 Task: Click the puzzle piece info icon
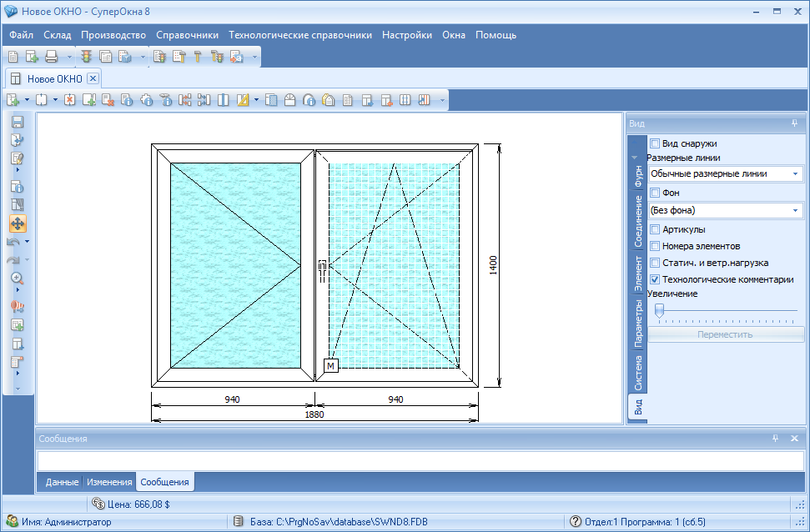[147, 100]
